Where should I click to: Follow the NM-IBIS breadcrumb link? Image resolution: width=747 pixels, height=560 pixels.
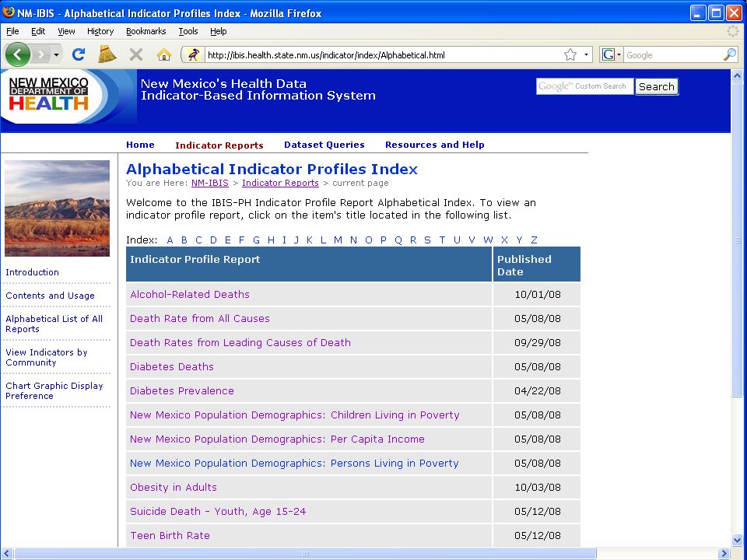[x=209, y=183]
